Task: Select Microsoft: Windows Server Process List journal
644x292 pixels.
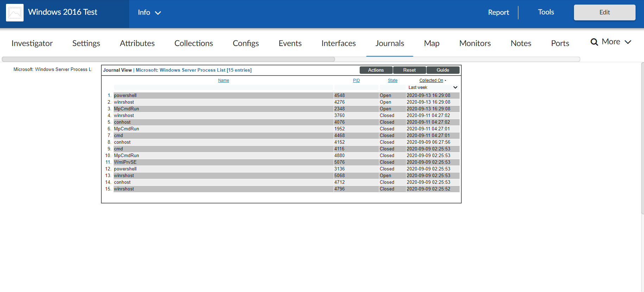Action: [52, 70]
